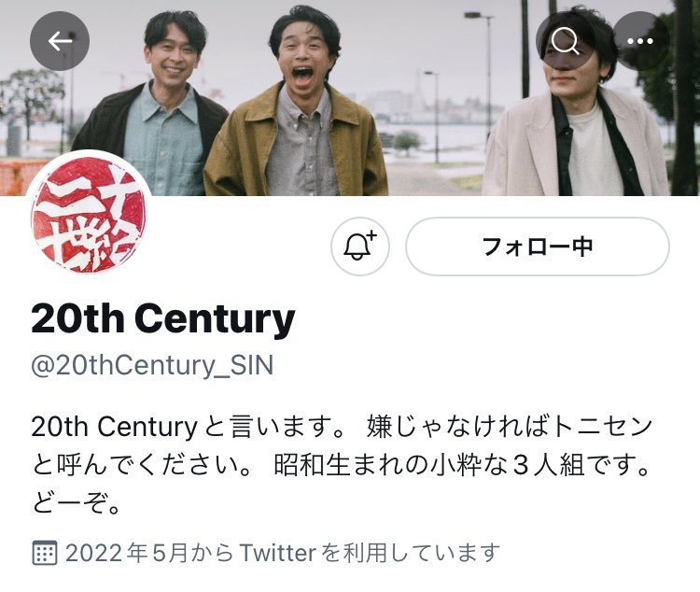Open search with the magnifier icon
This screenshot has height=592, width=700.
[x=566, y=41]
